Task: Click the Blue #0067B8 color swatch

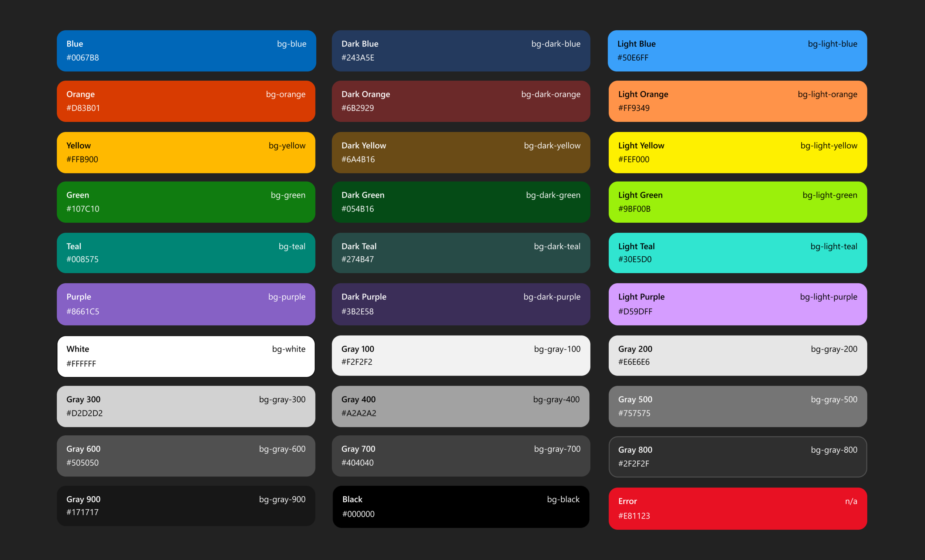Action: [186, 51]
